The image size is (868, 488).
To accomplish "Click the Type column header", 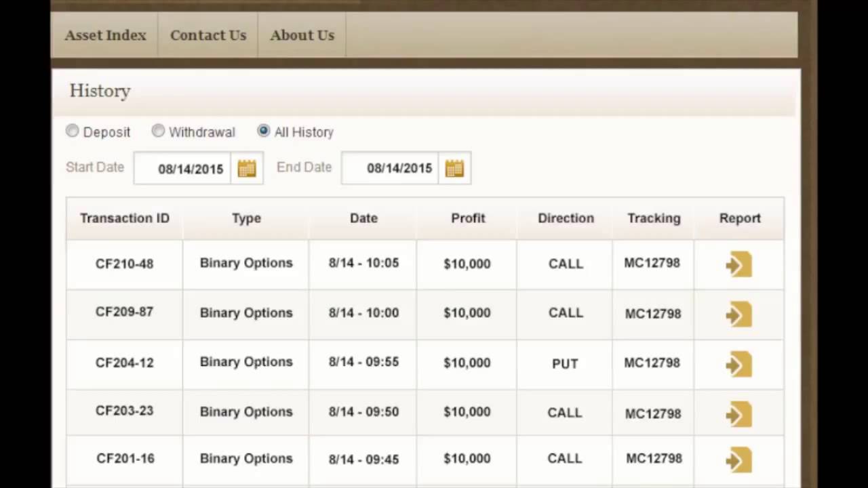I will tap(246, 218).
